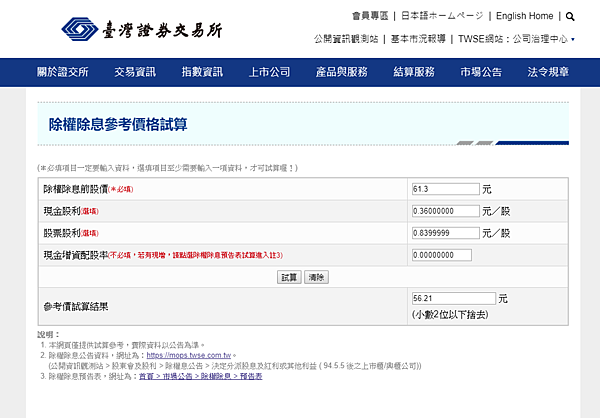Open the search magnifier icon
Image resolution: width=600 pixels, height=418 pixels.
tap(570, 16)
